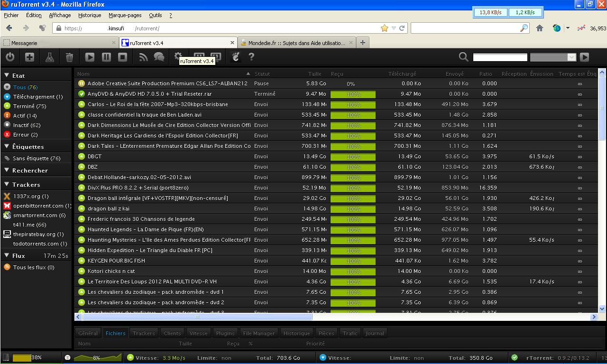Select the "KEYGEN POUR BIG FISH" torrent
Image resolution: width=607 pixels, height=364 pixels.
tap(336, 261)
